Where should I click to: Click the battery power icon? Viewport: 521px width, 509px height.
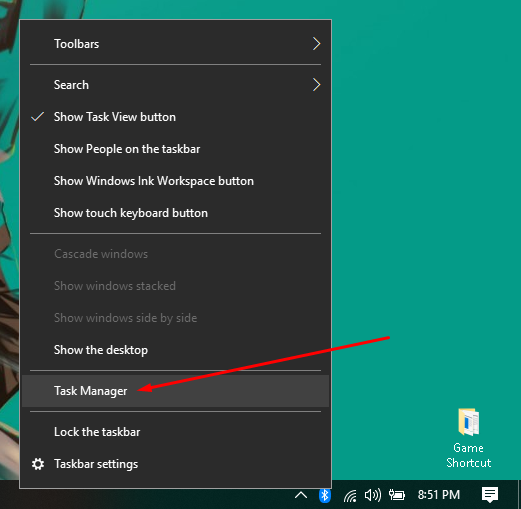[x=397, y=495]
